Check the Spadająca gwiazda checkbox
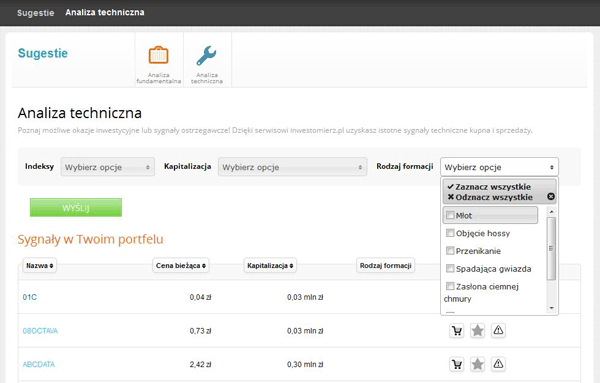The image size is (600, 383). (450, 268)
